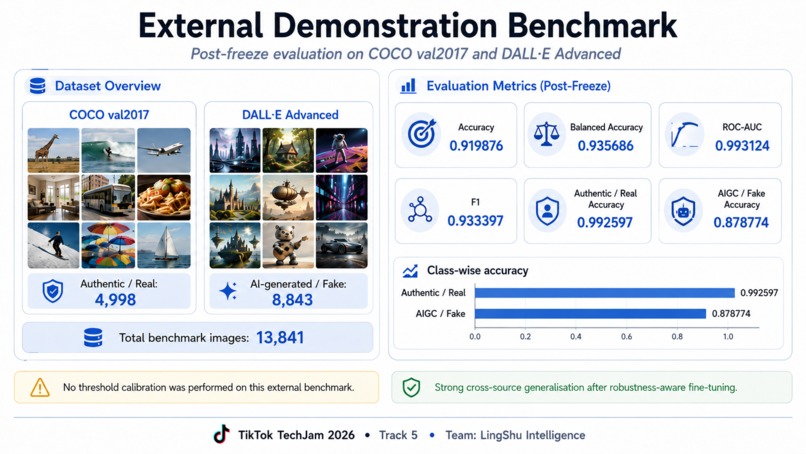Click the green shield checkmark icon
Viewport: 806px width, 454px height.
[x=411, y=387]
